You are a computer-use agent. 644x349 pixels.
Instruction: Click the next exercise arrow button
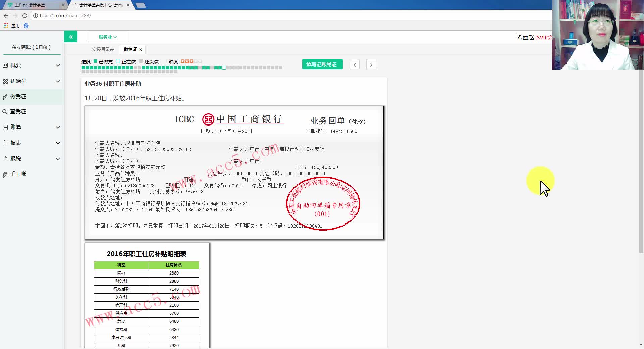click(371, 64)
